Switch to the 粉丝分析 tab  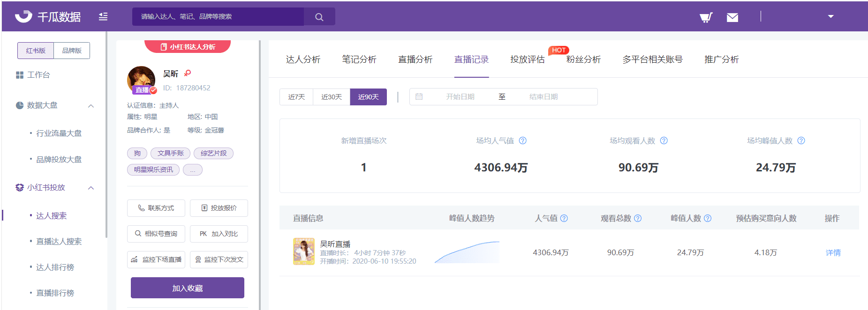[584, 59]
